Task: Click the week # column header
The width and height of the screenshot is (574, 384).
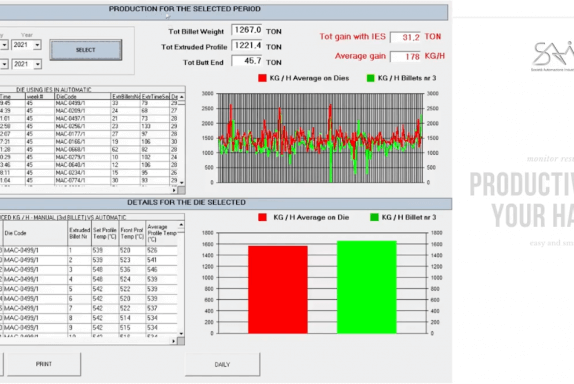Action: (x=40, y=97)
